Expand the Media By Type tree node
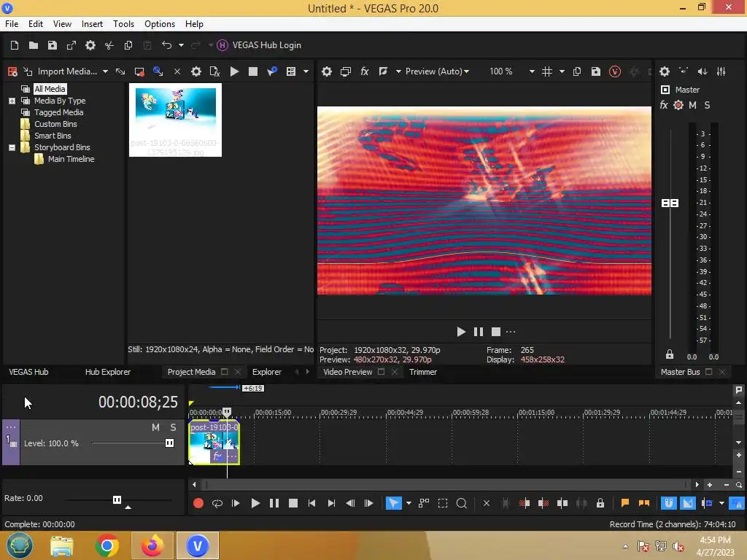Image resolution: width=747 pixels, height=560 pixels. pos(12,101)
